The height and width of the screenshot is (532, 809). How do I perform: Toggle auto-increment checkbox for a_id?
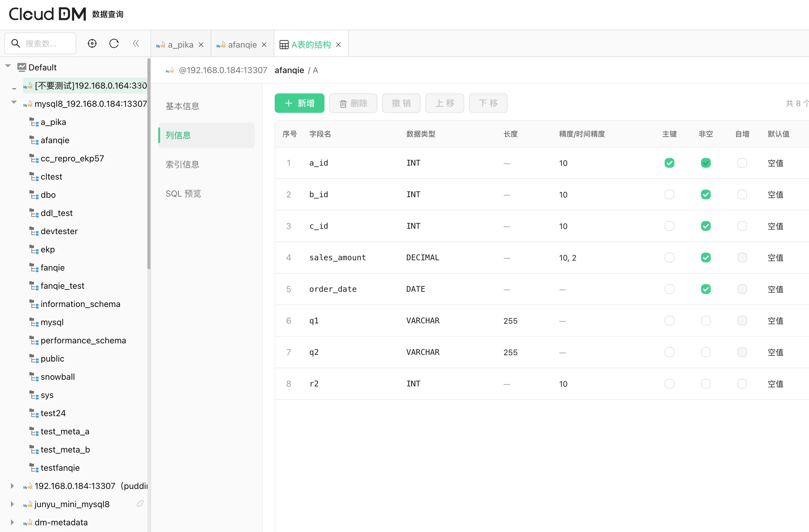(742, 163)
